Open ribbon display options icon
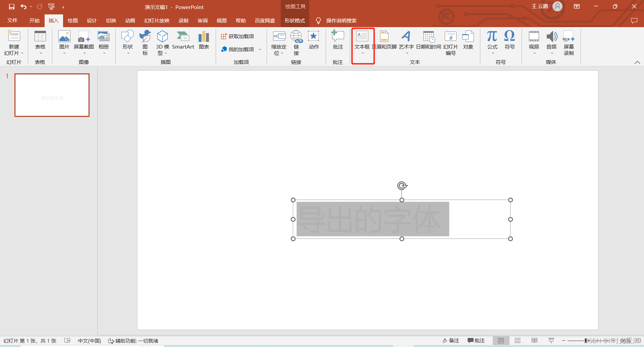The height and width of the screenshot is (347, 644). 577,7
